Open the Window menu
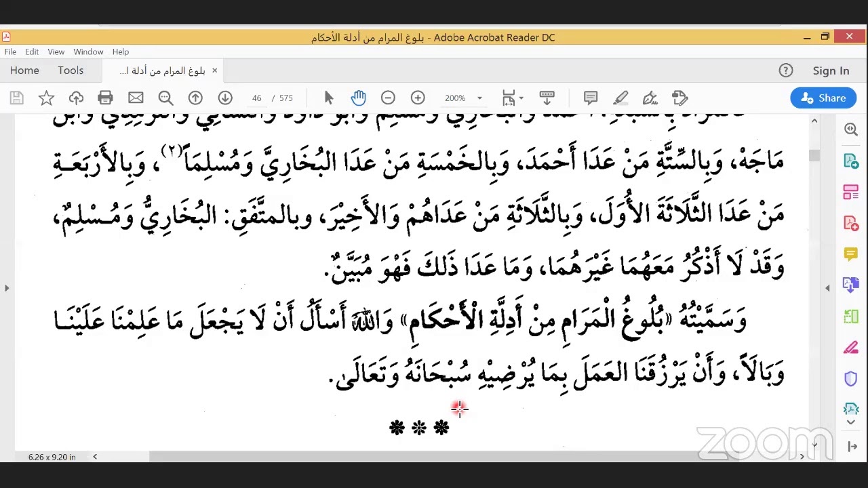This screenshot has width=868, height=488. [88, 52]
